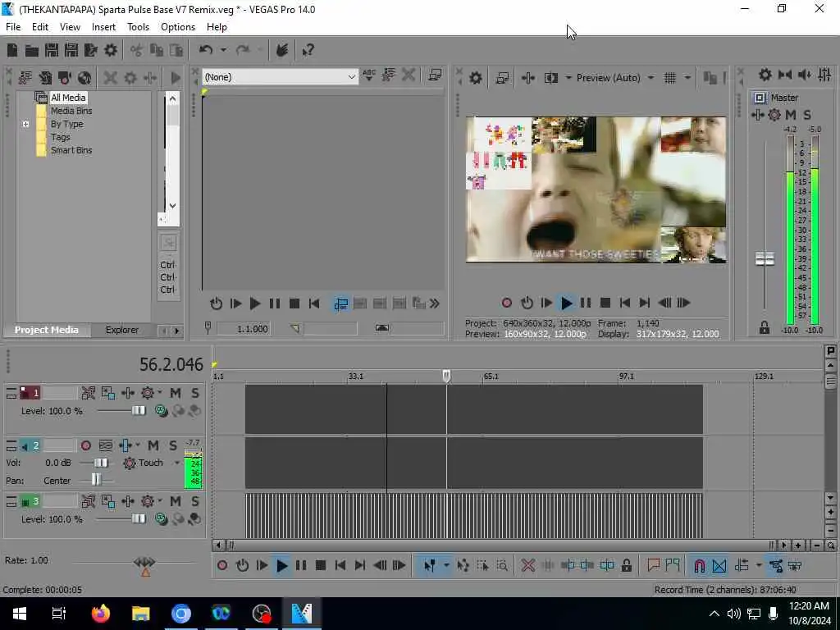This screenshot has height=630, width=840.
Task: Open overlays grid dropdown arrow in preview
Action: [687, 78]
